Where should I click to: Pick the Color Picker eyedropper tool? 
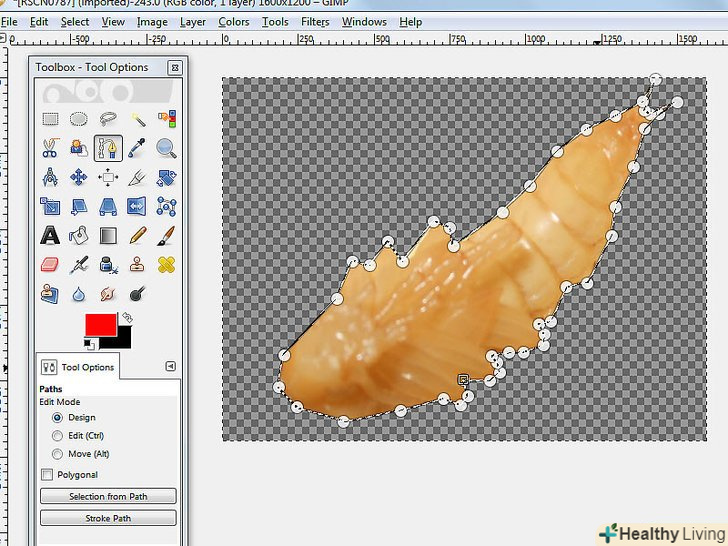[137, 148]
